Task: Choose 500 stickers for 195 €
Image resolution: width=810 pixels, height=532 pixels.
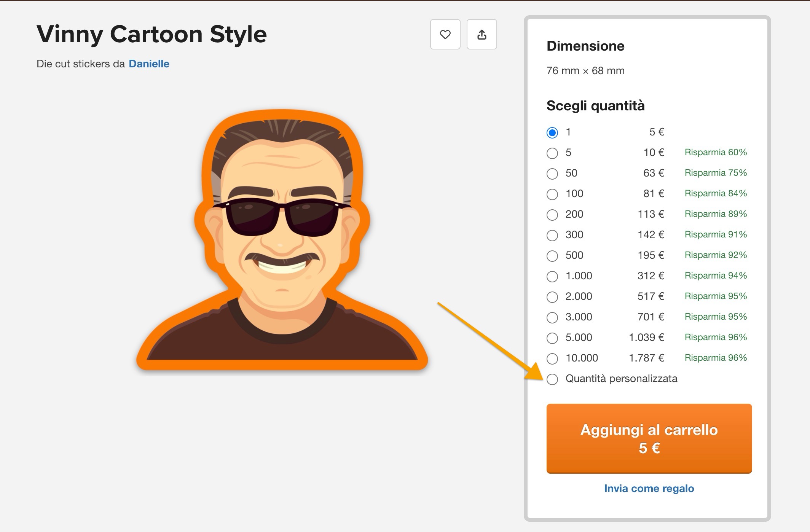Action: point(552,256)
